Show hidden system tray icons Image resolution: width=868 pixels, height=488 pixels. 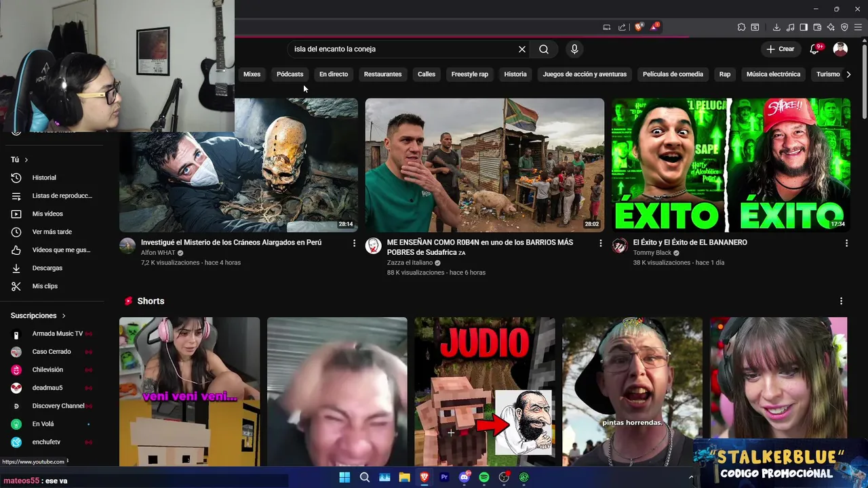691,477
